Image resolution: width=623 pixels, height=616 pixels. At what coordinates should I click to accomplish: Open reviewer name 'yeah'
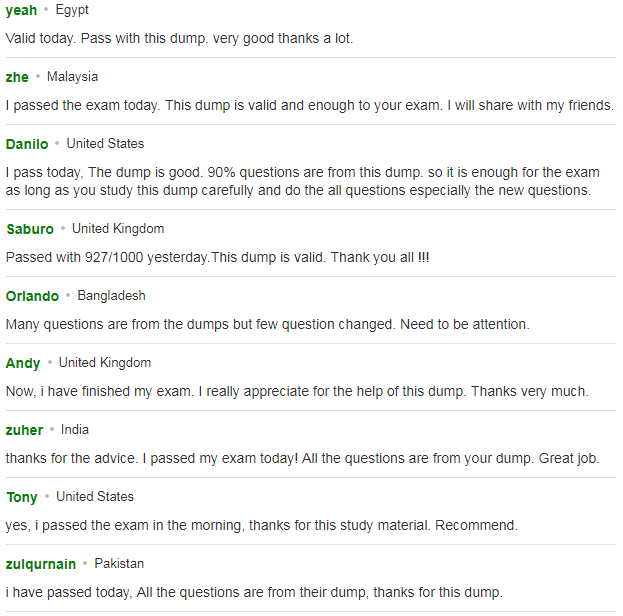click(x=21, y=10)
